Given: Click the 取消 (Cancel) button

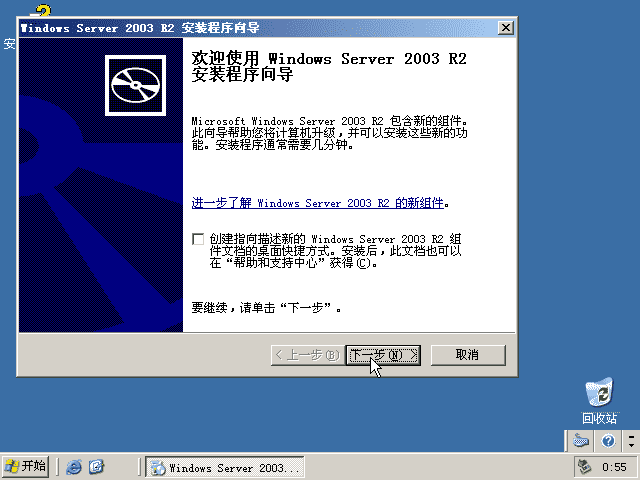Looking at the screenshot, I should click(x=466, y=355).
